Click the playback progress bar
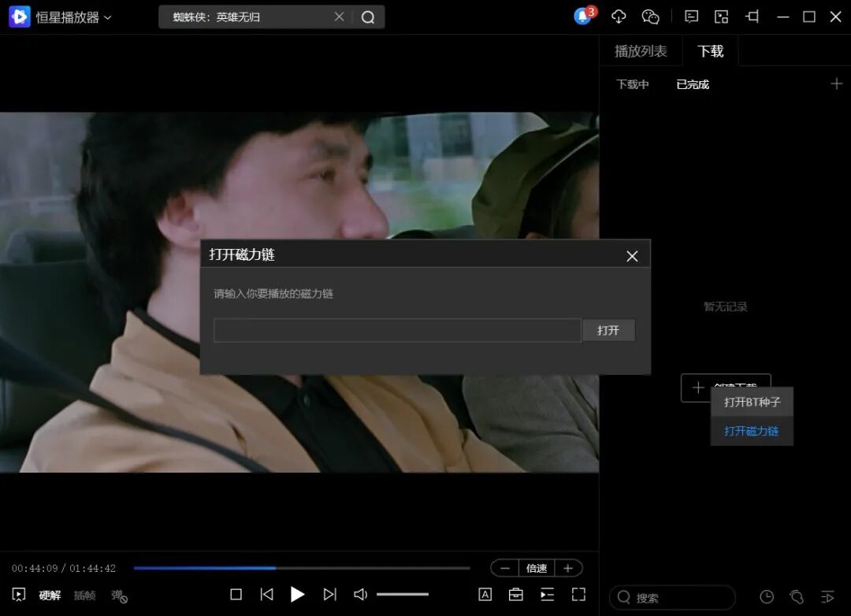The image size is (851, 616). pyautogui.click(x=302, y=568)
